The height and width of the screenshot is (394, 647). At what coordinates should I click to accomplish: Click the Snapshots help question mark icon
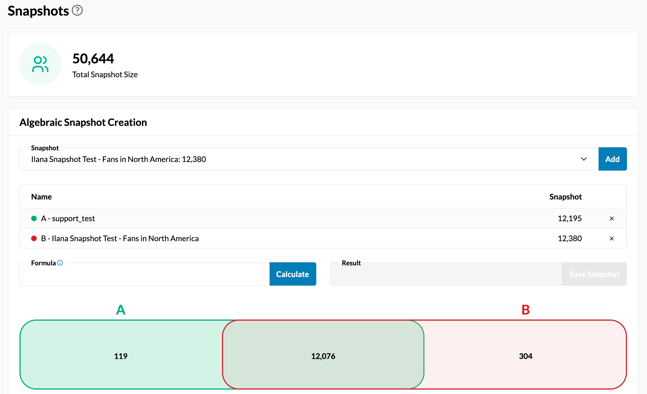[77, 10]
